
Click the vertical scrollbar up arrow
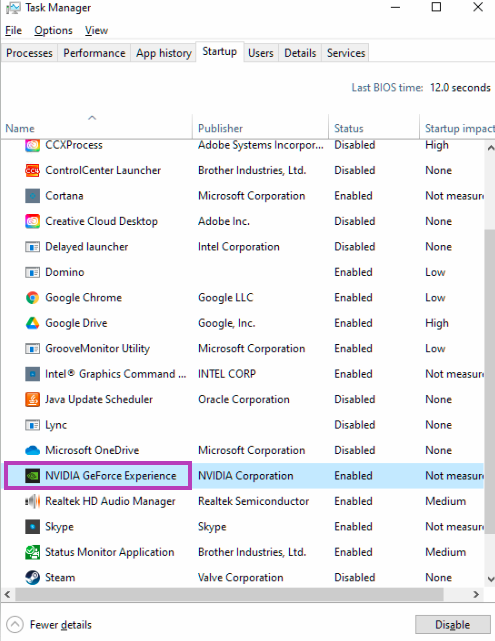[x=491, y=148]
